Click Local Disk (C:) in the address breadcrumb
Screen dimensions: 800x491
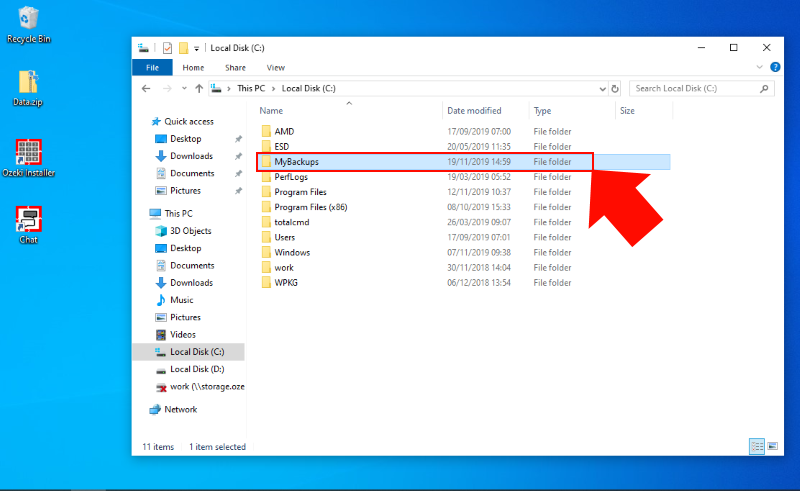click(308, 88)
